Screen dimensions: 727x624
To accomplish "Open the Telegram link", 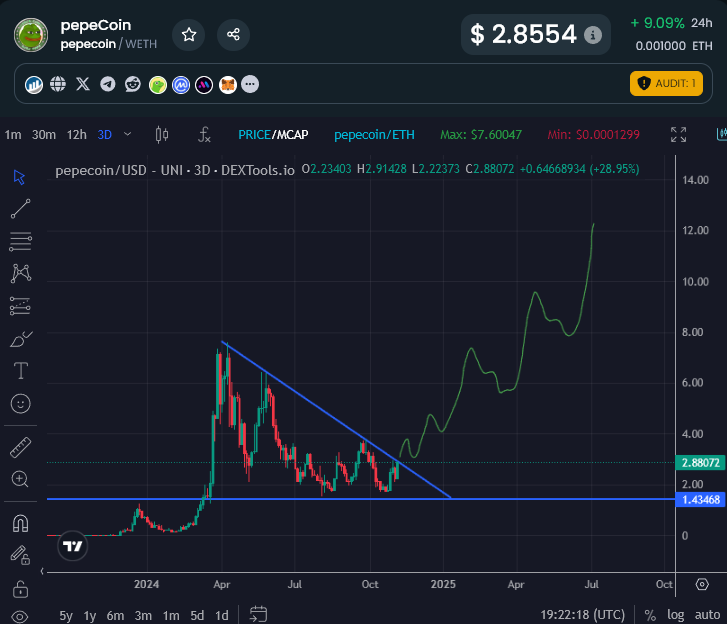I will point(108,84).
